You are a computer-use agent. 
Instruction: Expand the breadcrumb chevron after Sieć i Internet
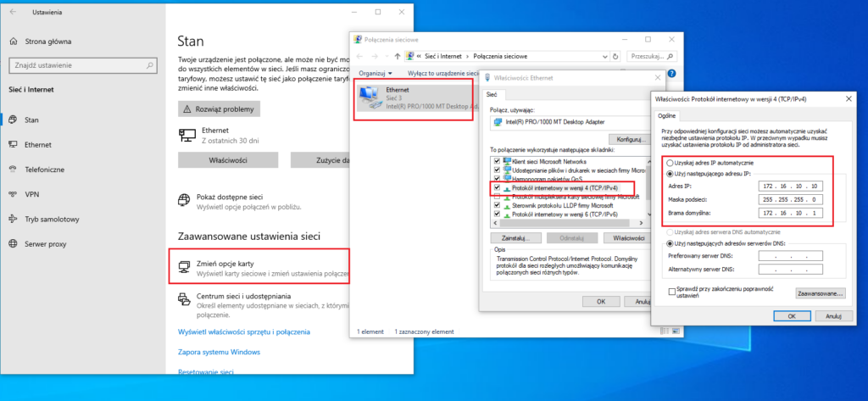click(x=467, y=55)
